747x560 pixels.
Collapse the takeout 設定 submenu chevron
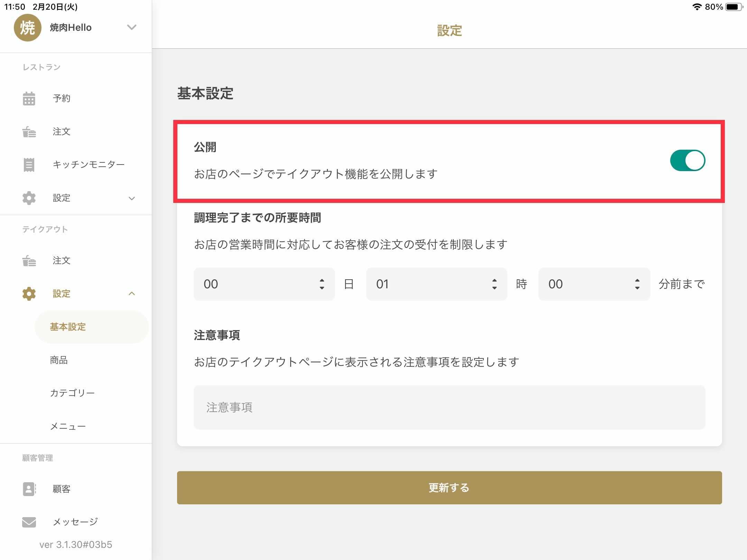[x=132, y=294]
